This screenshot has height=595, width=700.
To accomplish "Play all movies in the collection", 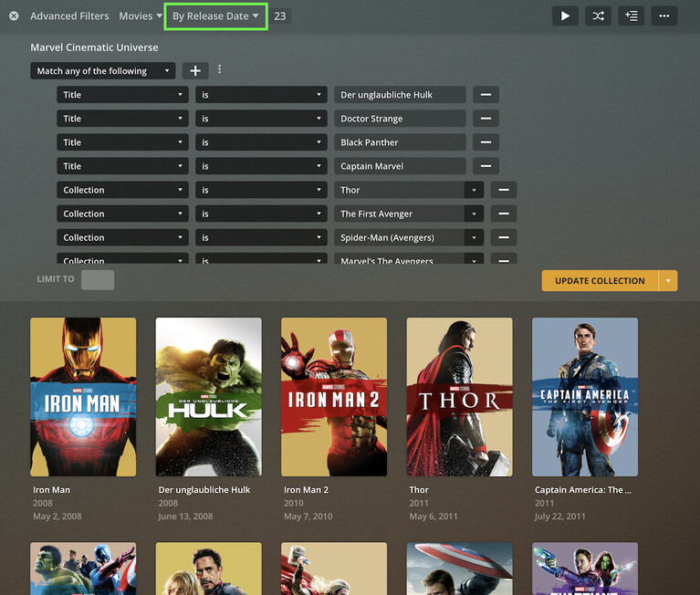I will point(565,16).
